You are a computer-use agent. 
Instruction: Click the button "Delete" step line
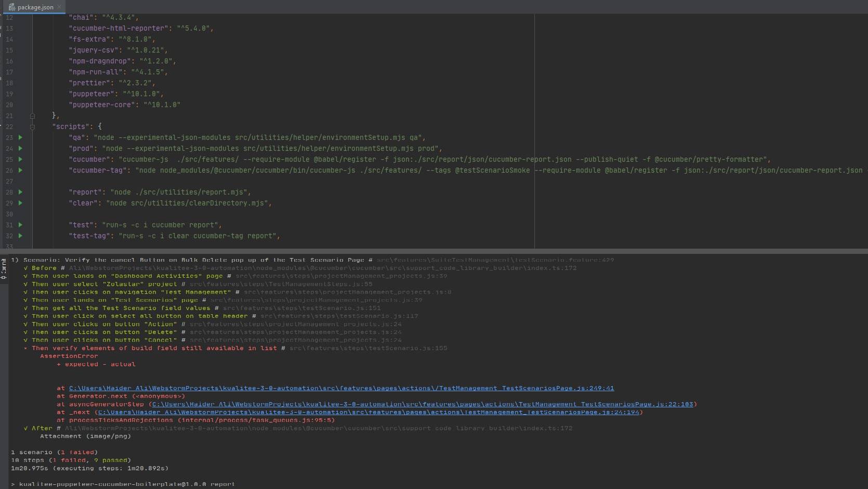click(x=213, y=332)
